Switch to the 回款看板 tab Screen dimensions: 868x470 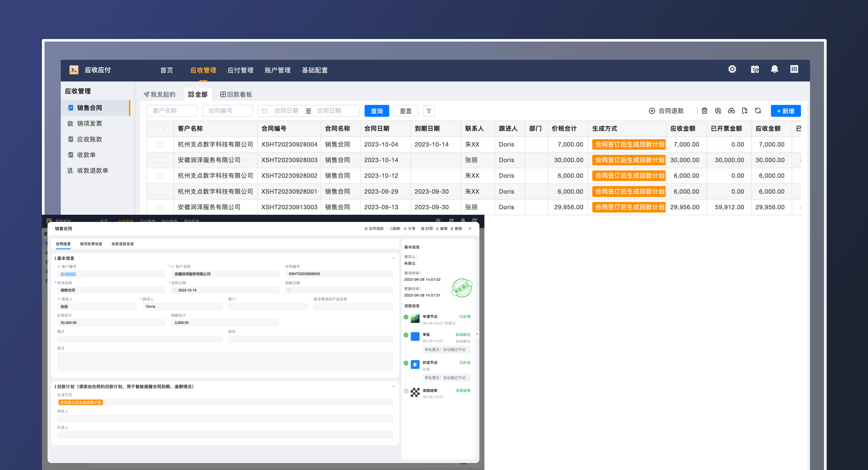pos(236,94)
